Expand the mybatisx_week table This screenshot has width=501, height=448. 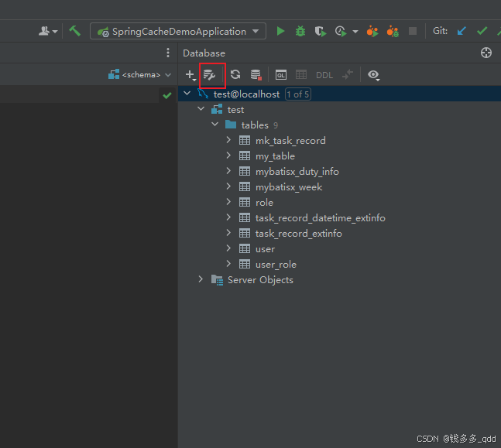click(x=228, y=186)
